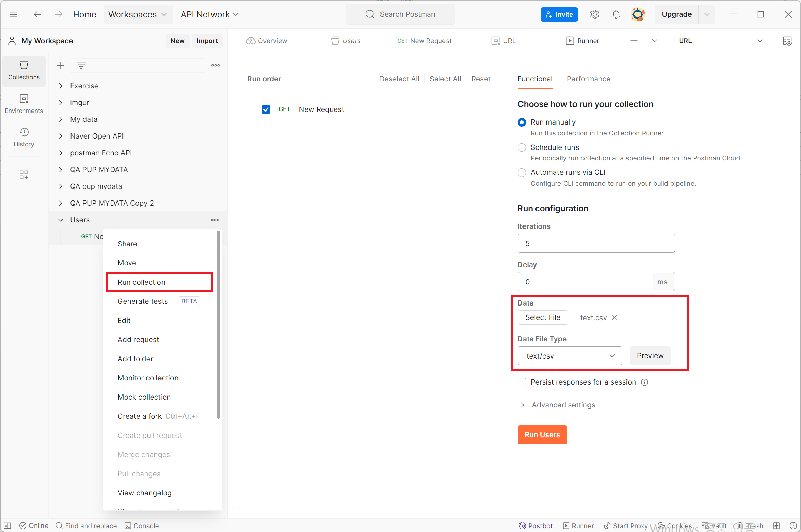Open the History sidebar panel
The image size is (801, 532).
(24, 137)
